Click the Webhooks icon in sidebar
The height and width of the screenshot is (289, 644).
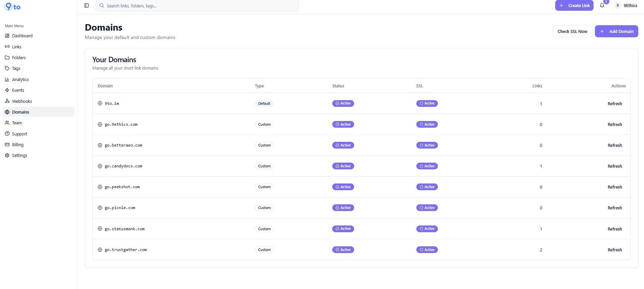click(7, 101)
